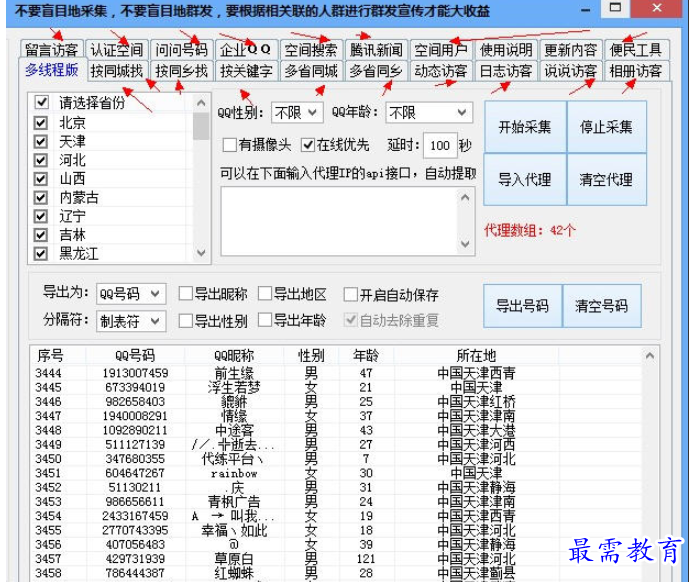Screen dimensions: 690x582
Task: Select the 相册访客 tab
Action: coord(636,71)
